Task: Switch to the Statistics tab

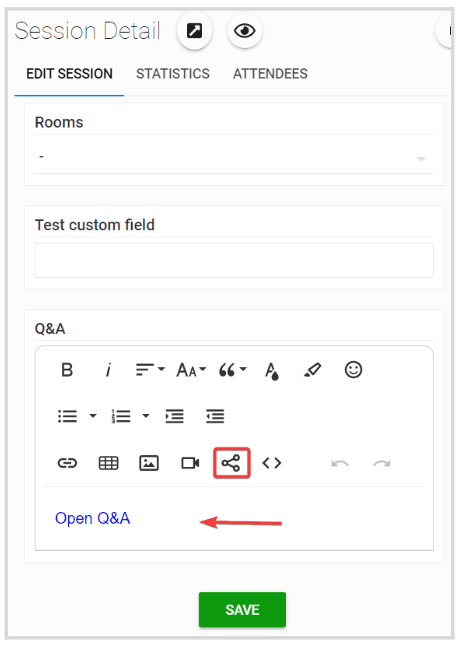Action: point(173,74)
